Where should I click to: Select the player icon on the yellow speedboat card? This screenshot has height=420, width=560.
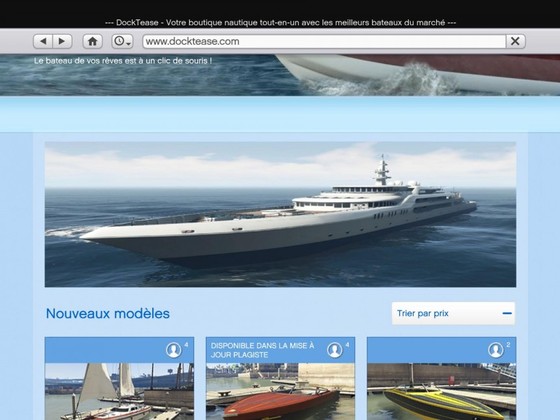(x=496, y=350)
